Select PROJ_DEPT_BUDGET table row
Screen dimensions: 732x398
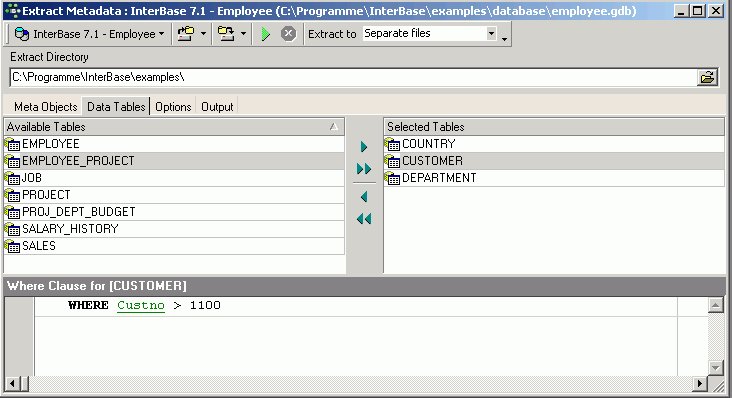coord(174,212)
